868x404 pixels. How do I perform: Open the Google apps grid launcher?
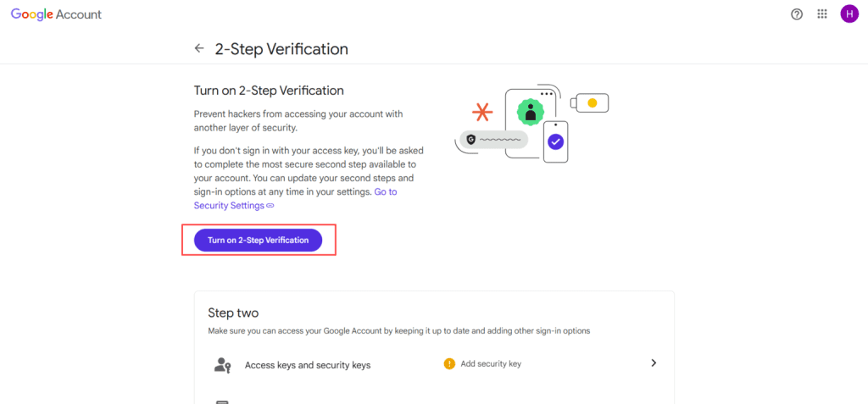tap(822, 14)
